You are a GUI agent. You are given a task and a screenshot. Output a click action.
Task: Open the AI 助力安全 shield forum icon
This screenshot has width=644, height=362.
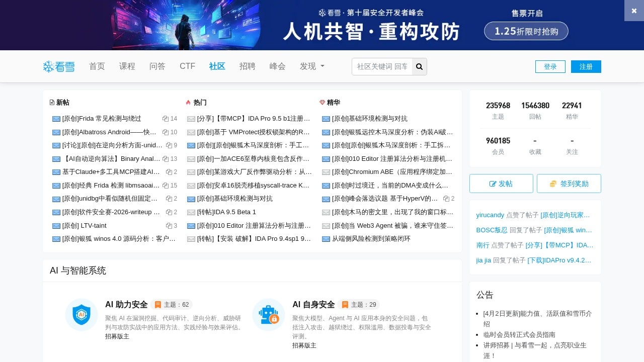coord(82,315)
